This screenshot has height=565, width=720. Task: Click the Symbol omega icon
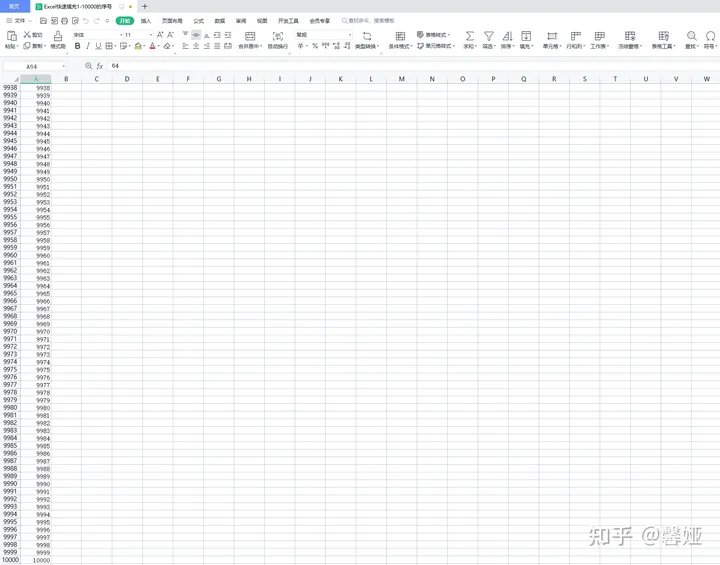pos(710,36)
